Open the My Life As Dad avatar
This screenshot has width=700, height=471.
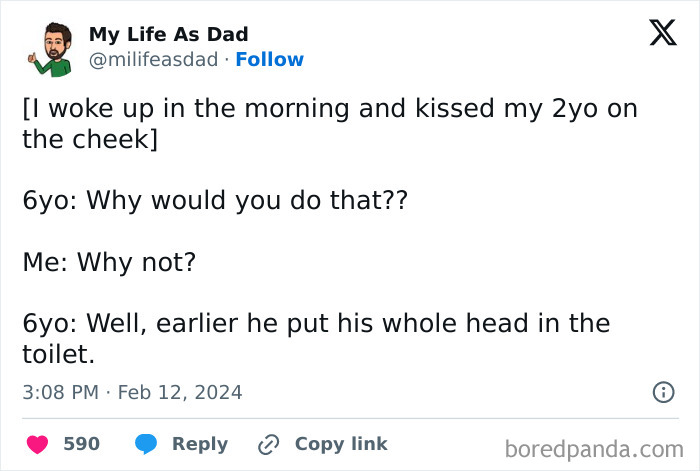47,49
